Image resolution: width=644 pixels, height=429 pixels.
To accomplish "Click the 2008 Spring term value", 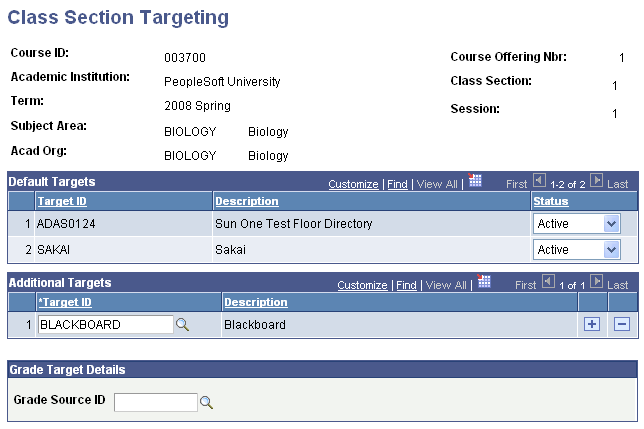I will click(198, 106).
